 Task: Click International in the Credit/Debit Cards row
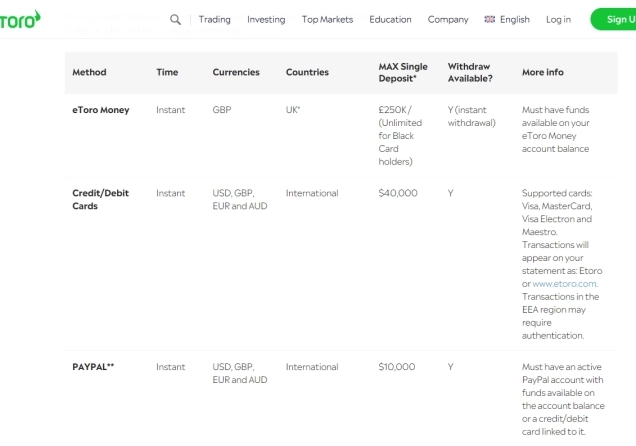pyautogui.click(x=312, y=193)
